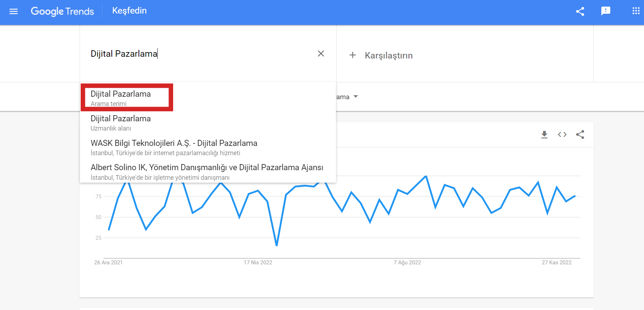Viewport: 644px width, 310px height.
Task: Click the lowest dip point on the trend line
Action: (x=277, y=245)
